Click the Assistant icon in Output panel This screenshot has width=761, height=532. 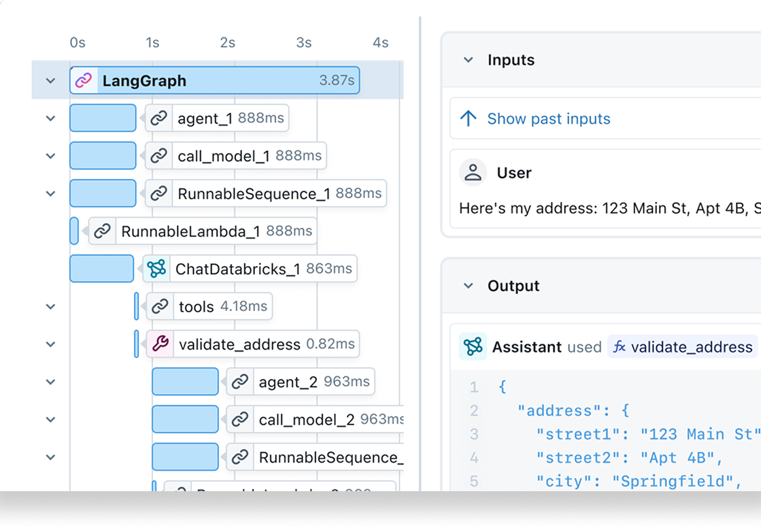tap(473, 347)
